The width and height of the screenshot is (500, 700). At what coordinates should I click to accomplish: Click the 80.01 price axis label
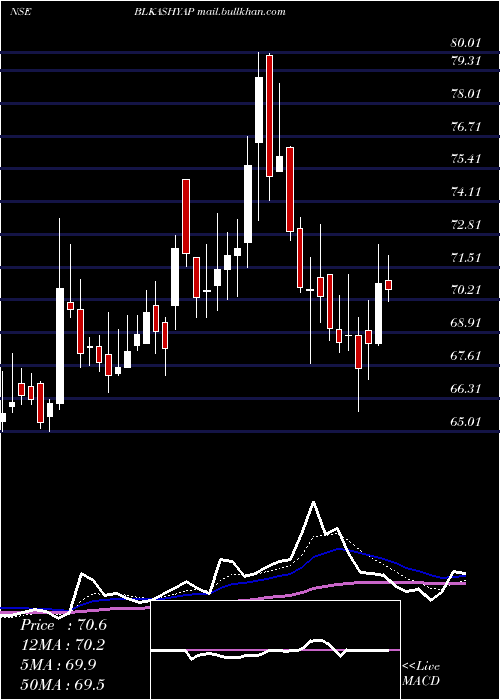tap(466, 43)
